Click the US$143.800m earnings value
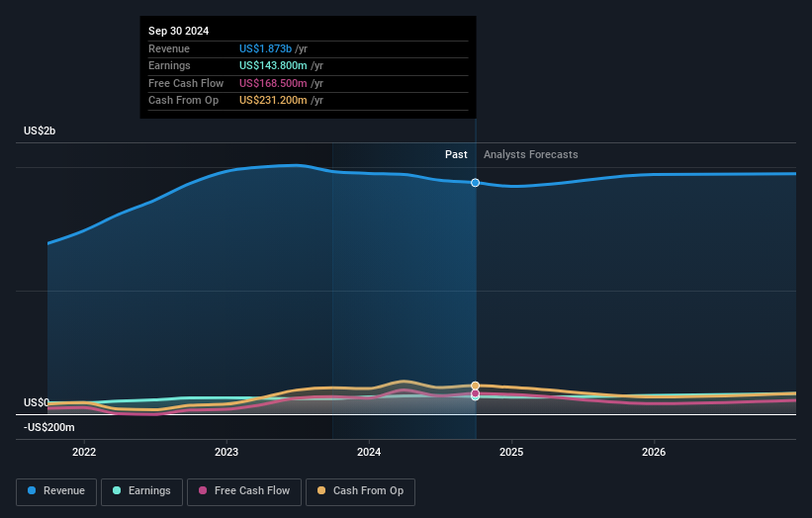The width and height of the screenshot is (812, 518). click(273, 65)
